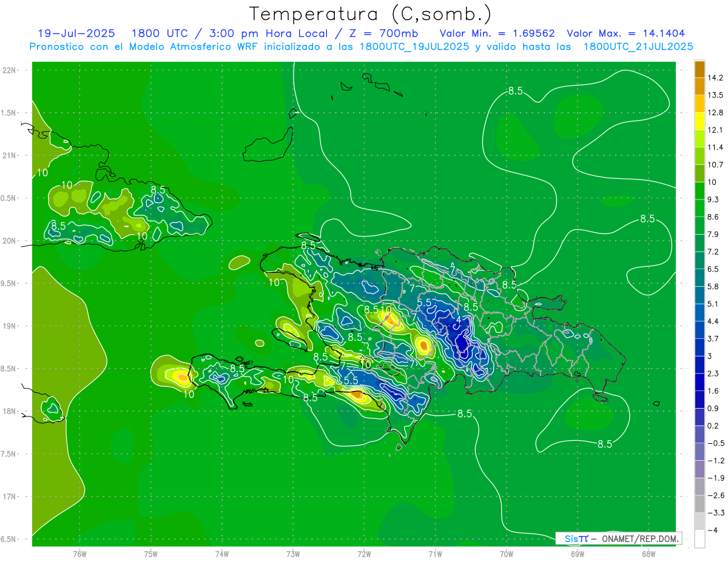Image resolution: width=728 pixels, height=562 pixels.
Task: Click the '1.5N' latitude axis label
Action: point(8,113)
